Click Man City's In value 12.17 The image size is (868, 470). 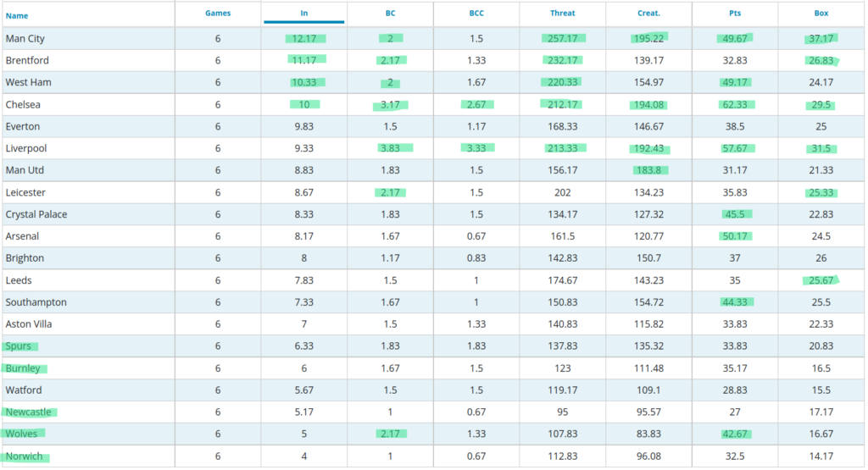click(304, 39)
